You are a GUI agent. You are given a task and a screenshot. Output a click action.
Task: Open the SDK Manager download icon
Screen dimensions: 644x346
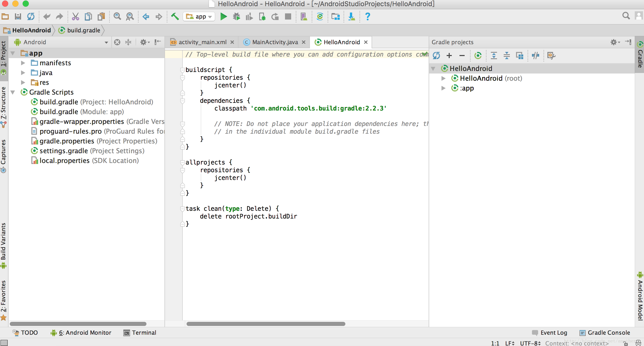(x=352, y=17)
